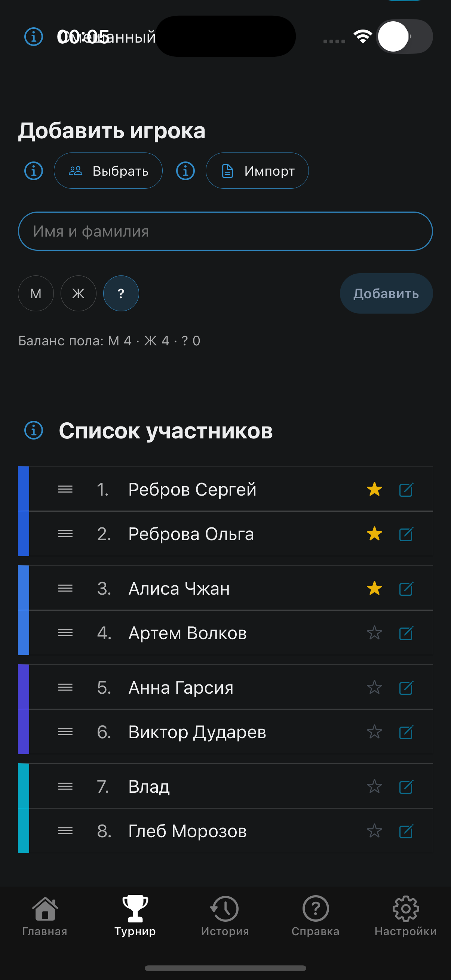Unstar favorite for Реброва Ольга
This screenshot has width=451, height=980.
(374, 534)
